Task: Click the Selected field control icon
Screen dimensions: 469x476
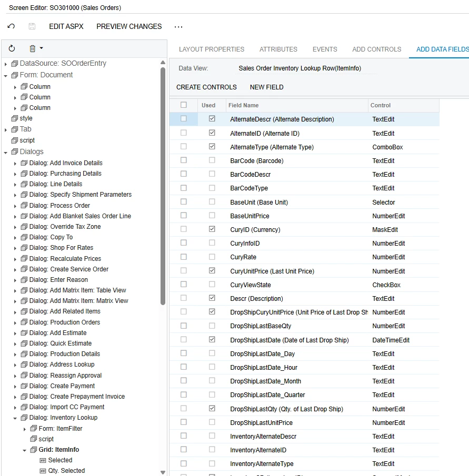Action: 43,460
